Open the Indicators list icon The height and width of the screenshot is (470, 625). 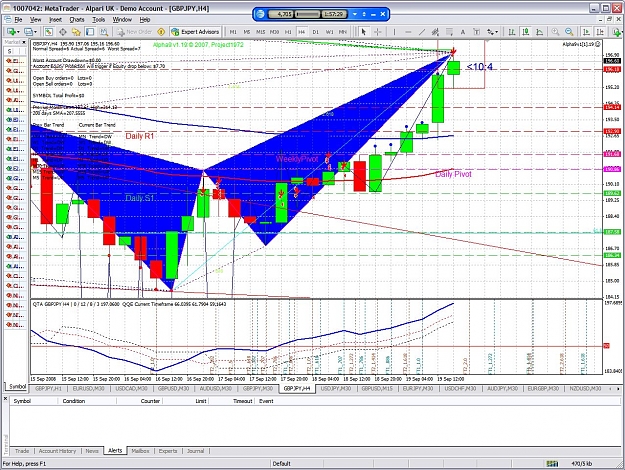point(617,32)
